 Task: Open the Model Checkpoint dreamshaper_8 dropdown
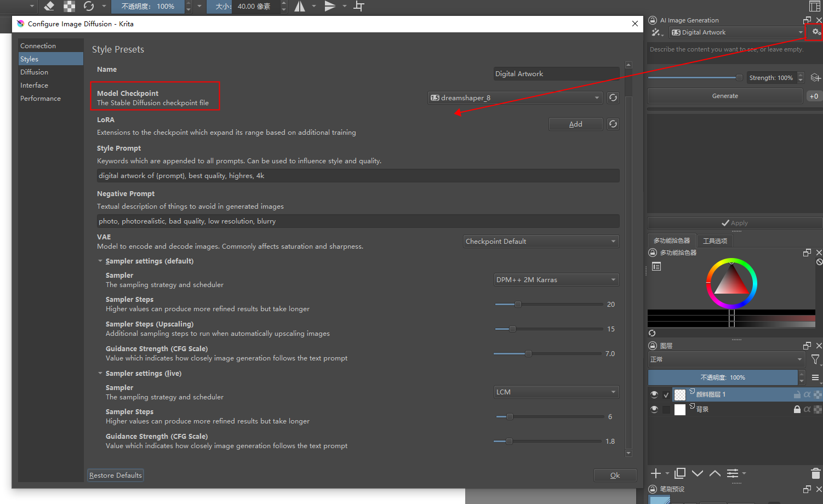[515, 98]
